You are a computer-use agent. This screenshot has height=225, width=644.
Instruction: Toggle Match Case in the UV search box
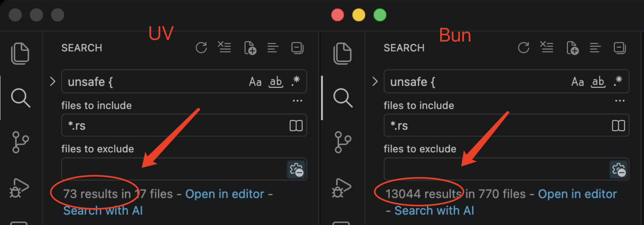[255, 81]
